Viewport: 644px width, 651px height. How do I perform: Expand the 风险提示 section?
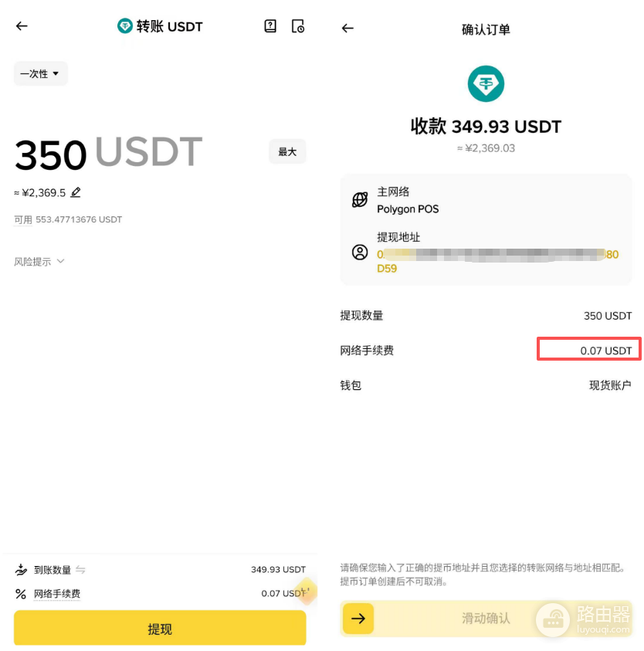click(39, 262)
